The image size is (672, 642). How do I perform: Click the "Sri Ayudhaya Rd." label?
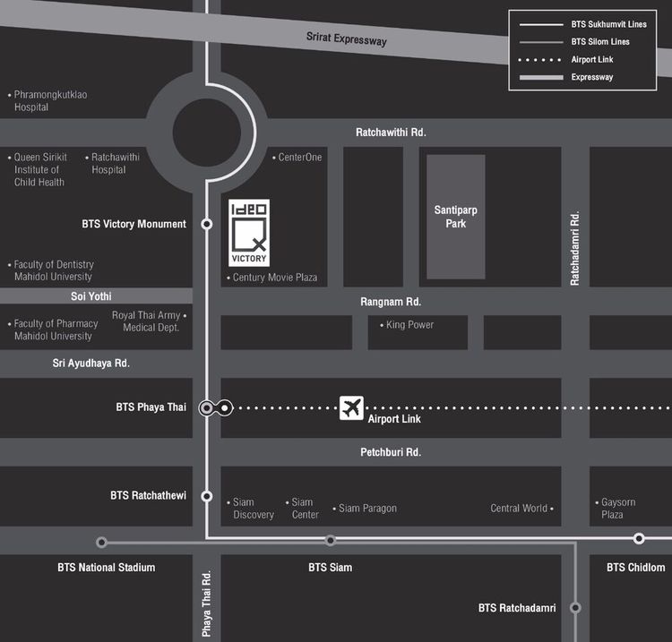click(90, 364)
